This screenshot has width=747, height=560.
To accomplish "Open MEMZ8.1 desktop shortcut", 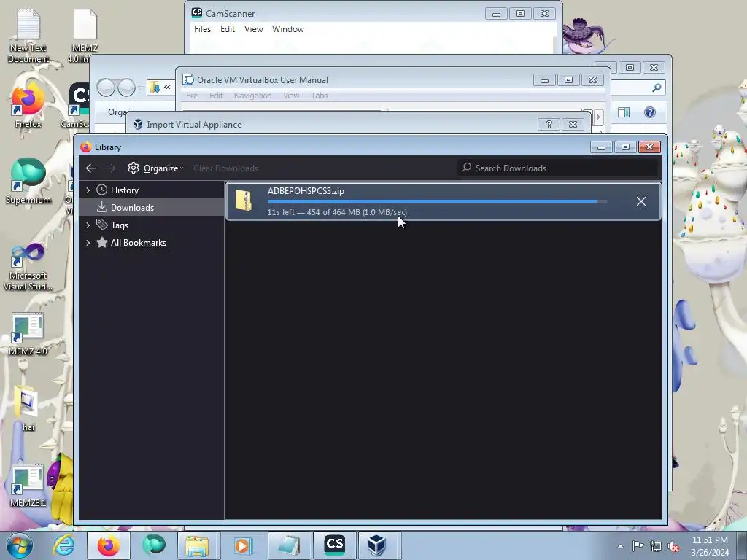I will 28,486.
